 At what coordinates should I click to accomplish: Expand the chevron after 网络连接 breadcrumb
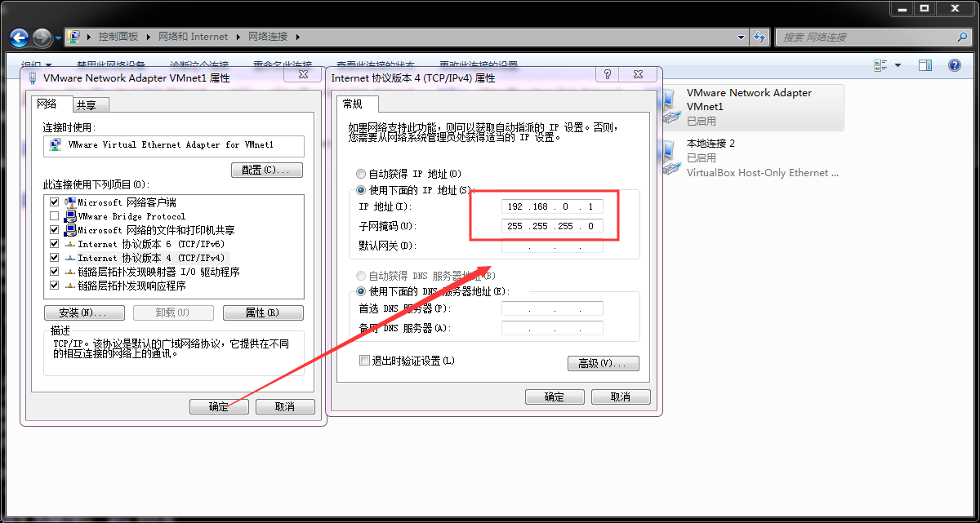297,37
